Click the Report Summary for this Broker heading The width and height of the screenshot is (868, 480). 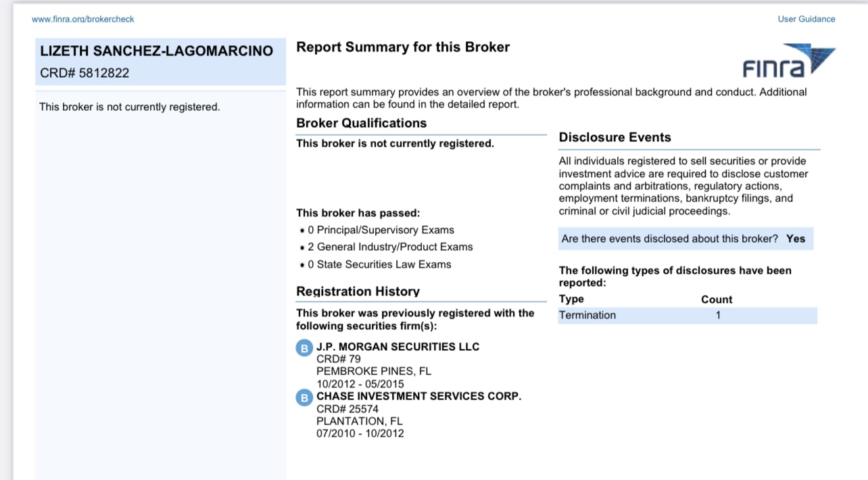(403, 47)
